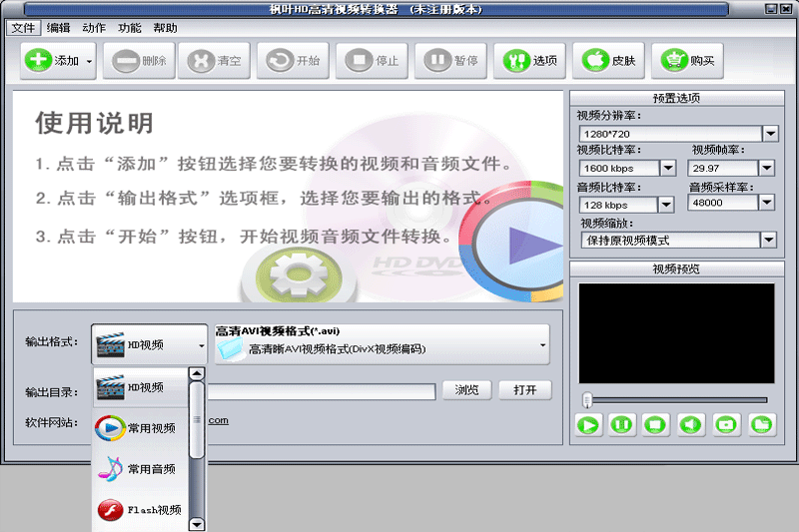Open the software website link ending in com
This screenshot has height=532, width=799.
(218, 420)
